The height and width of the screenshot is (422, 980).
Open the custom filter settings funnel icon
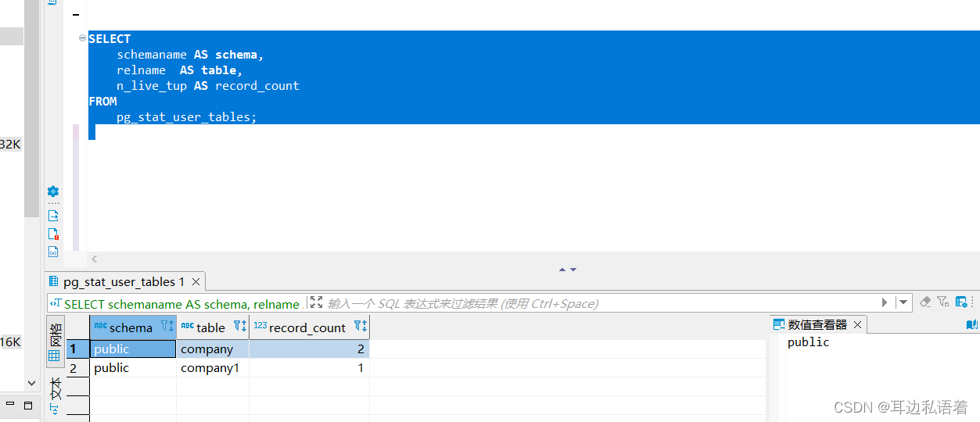click(x=943, y=302)
